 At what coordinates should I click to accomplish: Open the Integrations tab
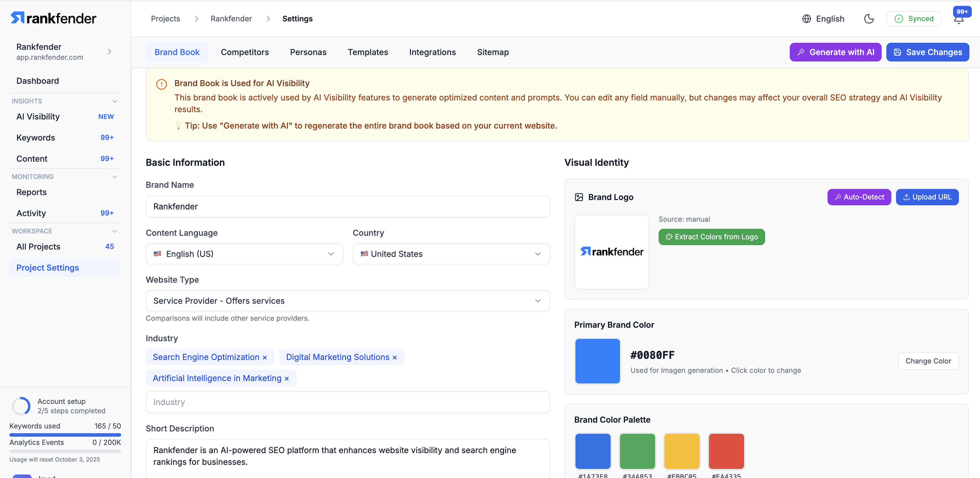click(x=432, y=52)
